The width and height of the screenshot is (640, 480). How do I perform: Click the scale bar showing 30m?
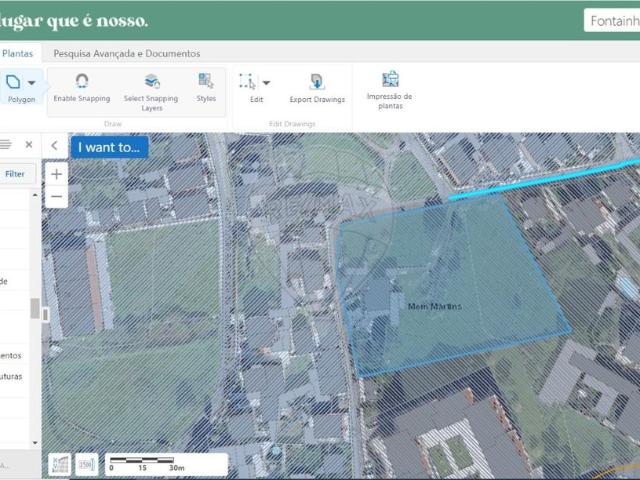click(166, 464)
